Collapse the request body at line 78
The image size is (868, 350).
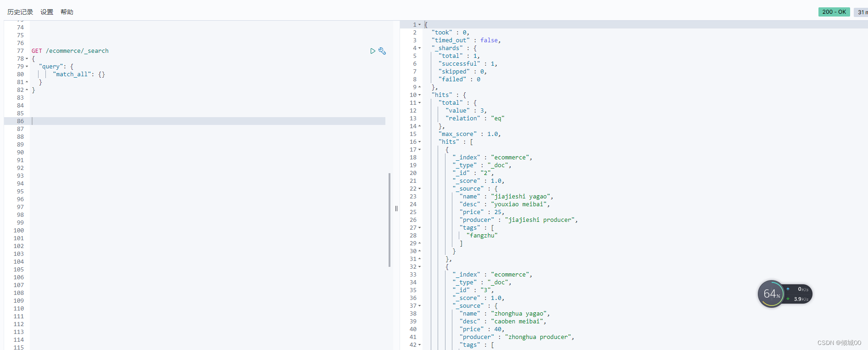point(27,59)
